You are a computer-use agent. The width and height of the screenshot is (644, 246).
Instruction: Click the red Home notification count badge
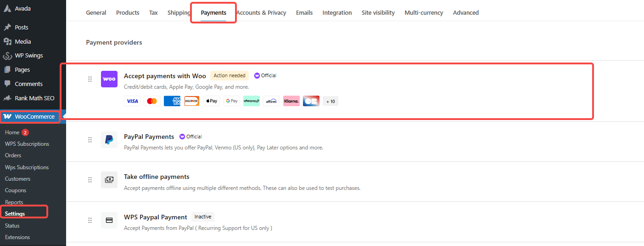pos(25,132)
